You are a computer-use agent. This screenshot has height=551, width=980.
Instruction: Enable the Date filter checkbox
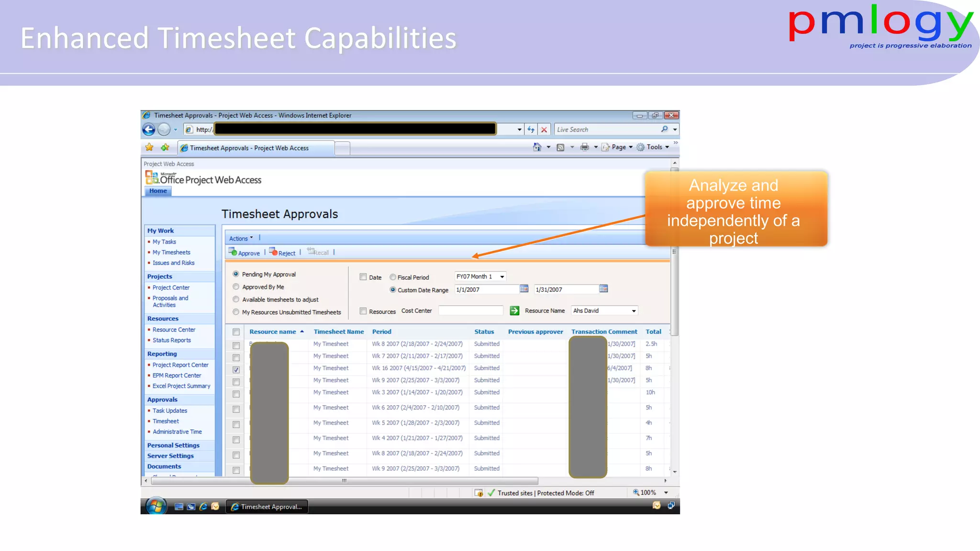[x=363, y=277]
